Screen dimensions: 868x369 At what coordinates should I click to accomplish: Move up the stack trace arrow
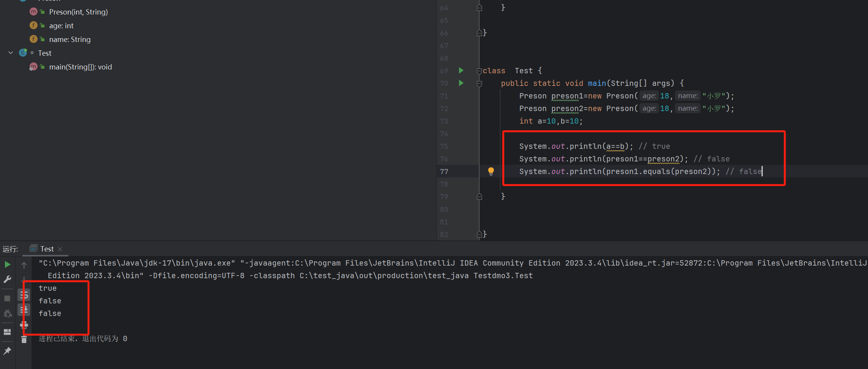point(24,265)
